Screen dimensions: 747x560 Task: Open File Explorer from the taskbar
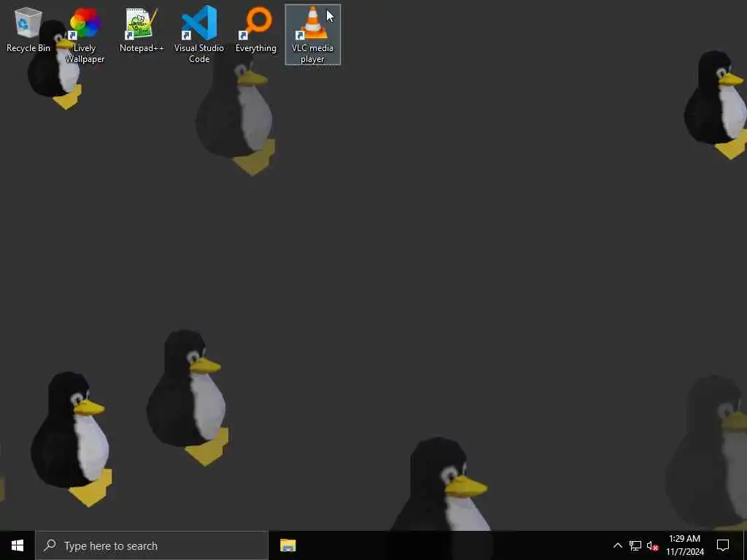click(x=287, y=545)
